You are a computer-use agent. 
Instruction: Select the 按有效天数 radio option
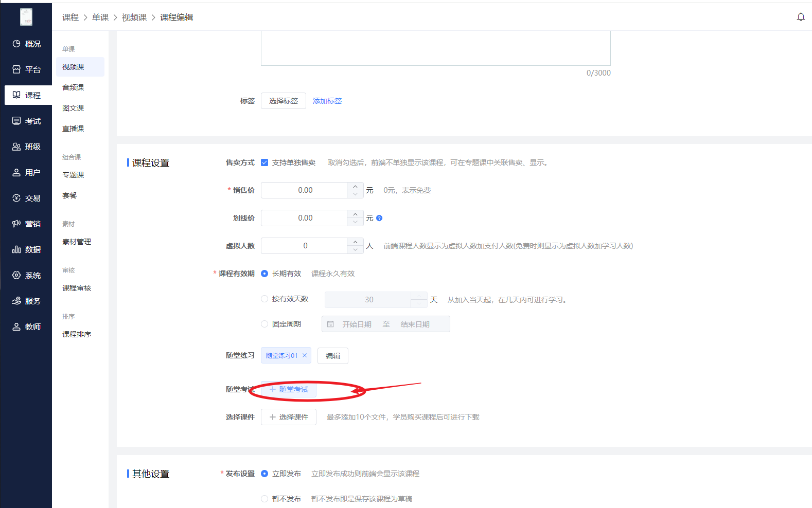pos(264,299)
